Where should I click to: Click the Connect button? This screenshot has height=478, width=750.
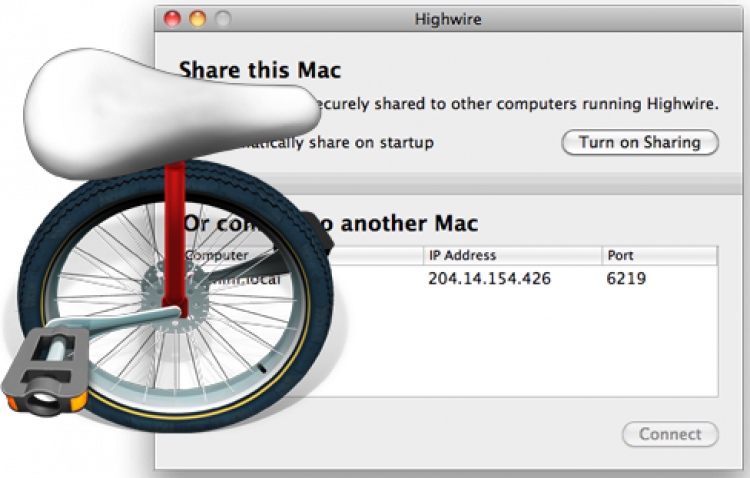(x=670, y=434)
